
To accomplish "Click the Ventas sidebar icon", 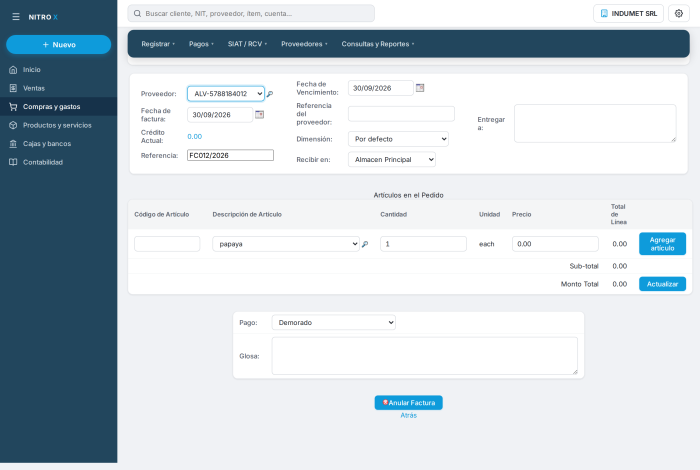I will point(13,88).
